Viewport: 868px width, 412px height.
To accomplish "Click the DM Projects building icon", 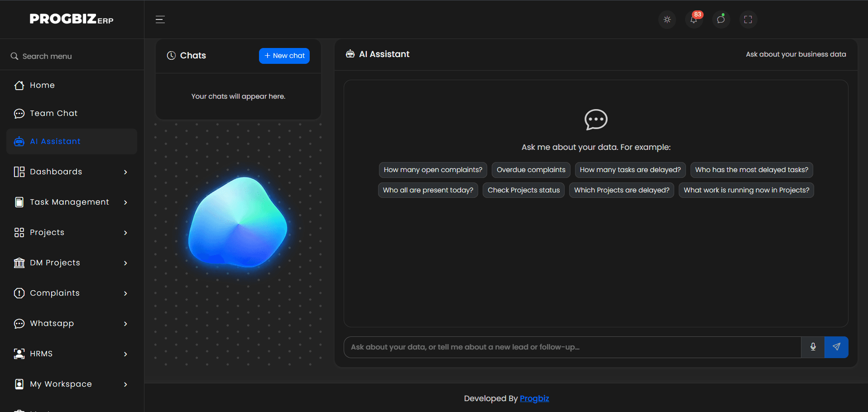I will point(19,263).
